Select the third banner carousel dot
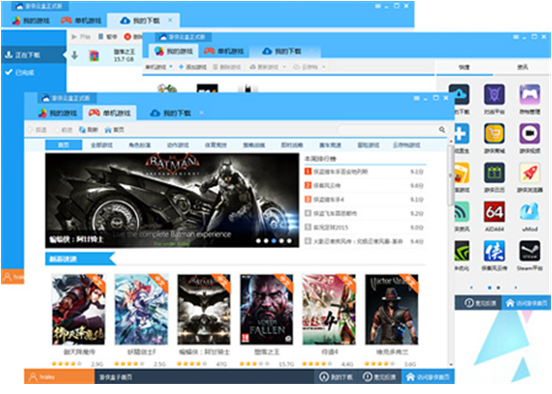This screenshot has width=552, height=394. click(274, 241)
